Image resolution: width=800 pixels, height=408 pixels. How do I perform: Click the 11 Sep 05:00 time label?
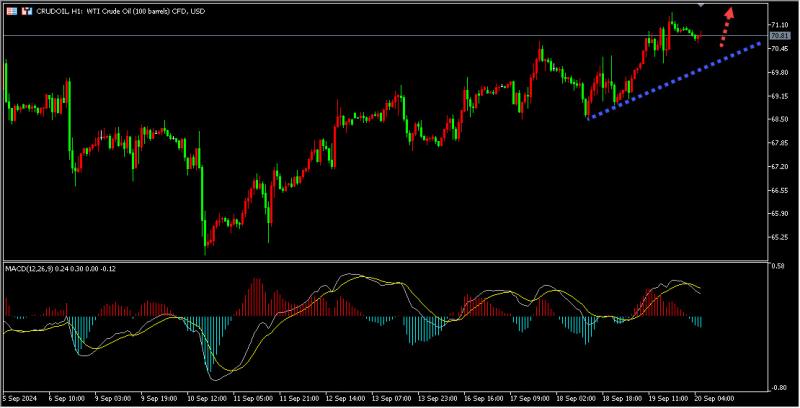pos(255,399)
